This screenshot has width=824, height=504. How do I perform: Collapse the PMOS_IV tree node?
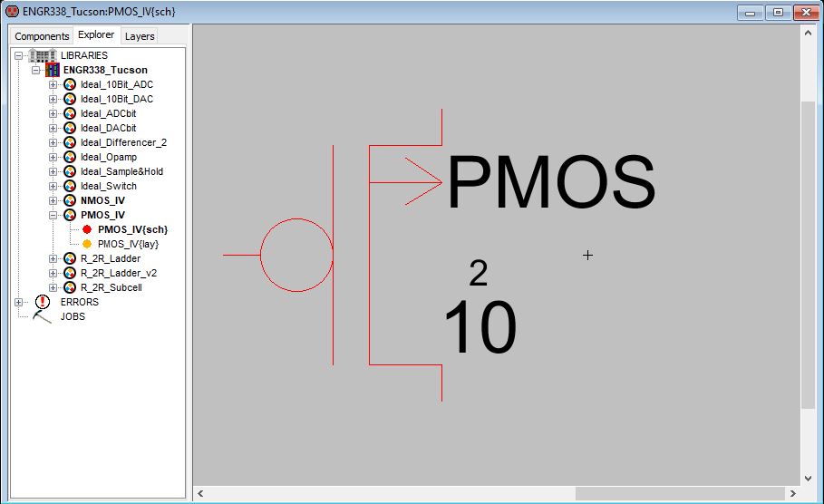(x=53, y=215)
